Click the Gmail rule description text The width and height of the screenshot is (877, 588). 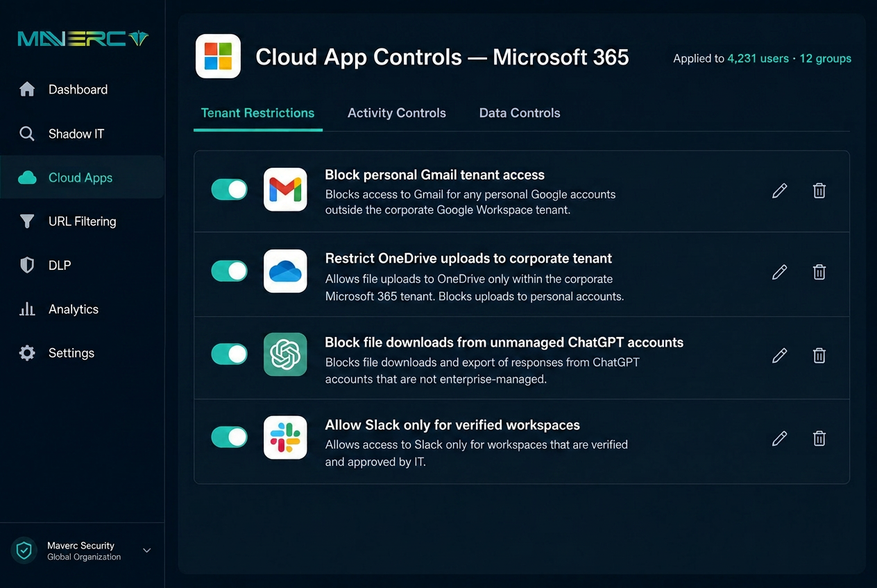[x=470, y=202]
